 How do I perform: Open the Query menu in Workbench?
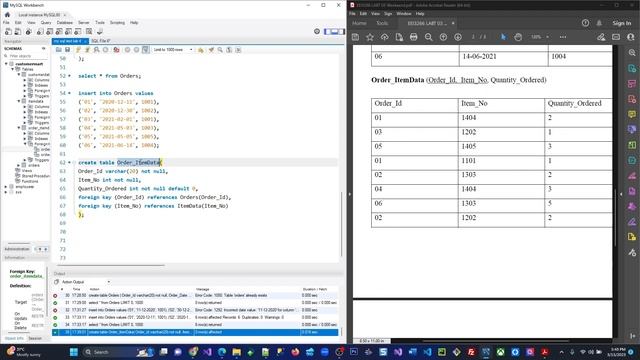[46, 23]
